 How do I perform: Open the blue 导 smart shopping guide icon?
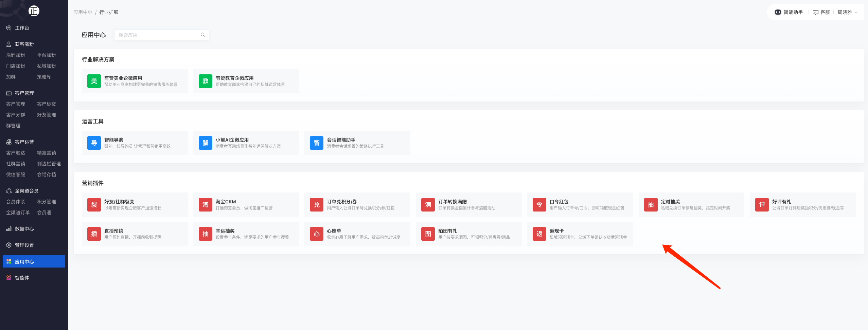(x=94, y=143)
